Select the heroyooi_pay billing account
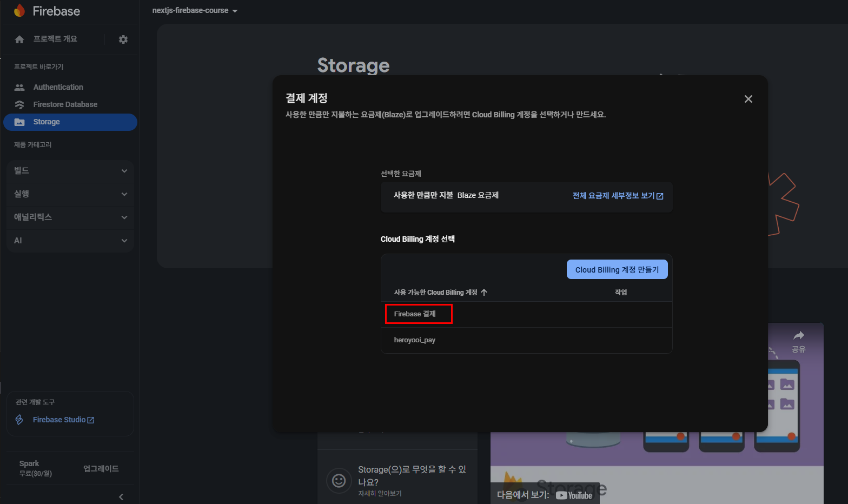 (x=526, y=340)
